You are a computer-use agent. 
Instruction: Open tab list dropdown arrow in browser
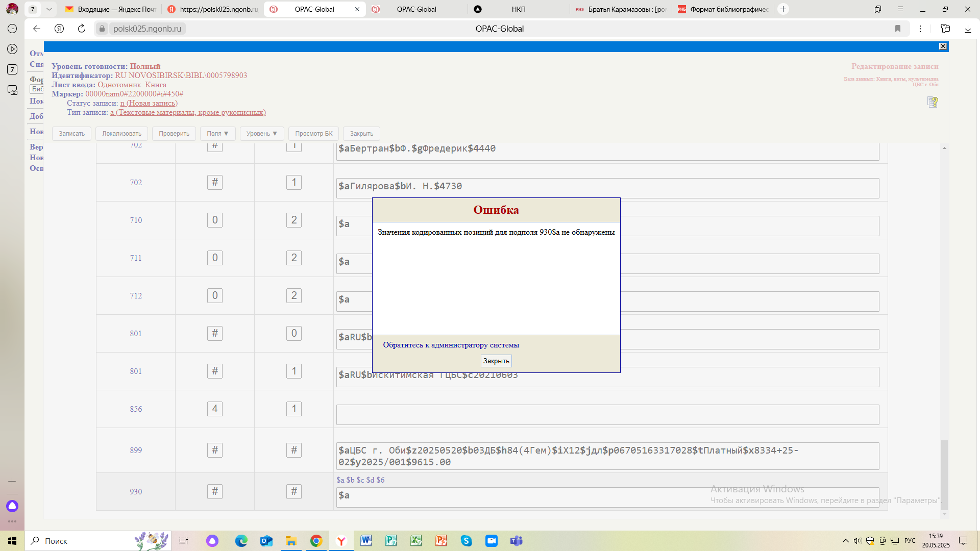[49, 9]
